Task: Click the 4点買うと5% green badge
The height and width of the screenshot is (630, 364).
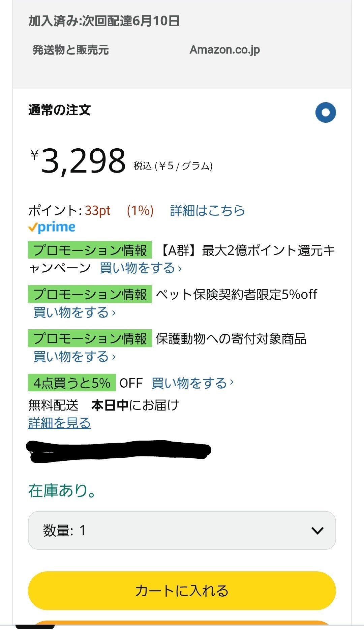Action: [72, 383]
